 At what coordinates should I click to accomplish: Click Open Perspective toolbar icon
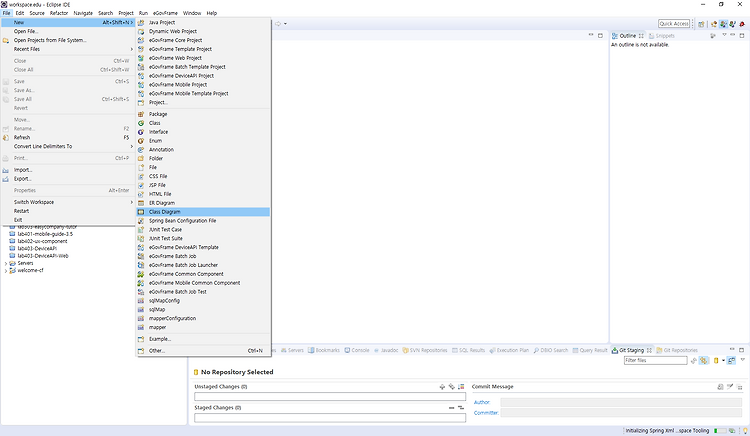tap(701, 23)
